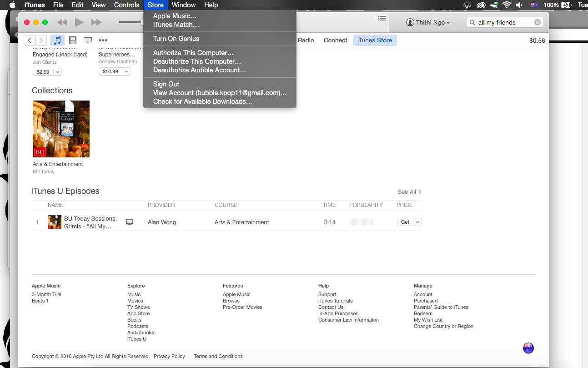
Task: Get the BU Today Sessions episode
Action: pos(405,222)
